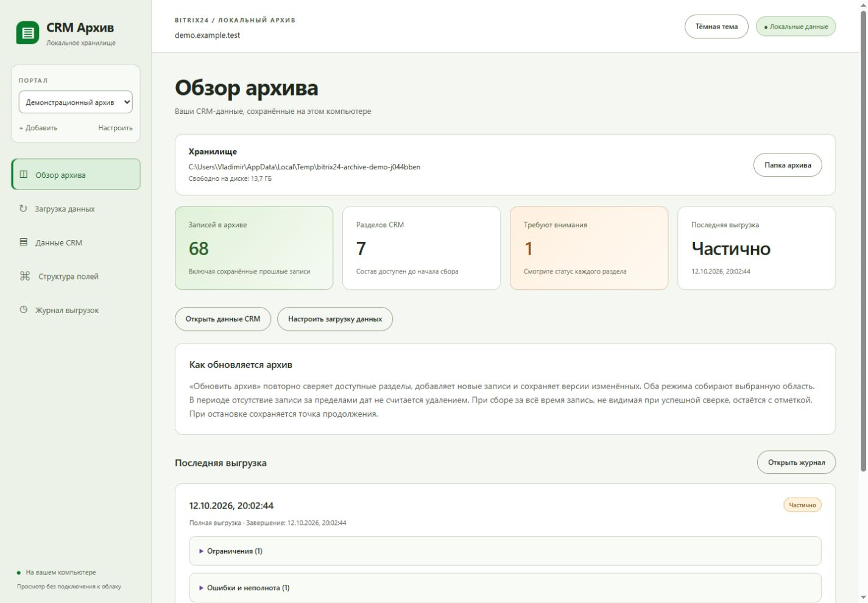Click the Последняя выгрузка Частично card
Screen dimensions: 868x603
click(757, 248)
